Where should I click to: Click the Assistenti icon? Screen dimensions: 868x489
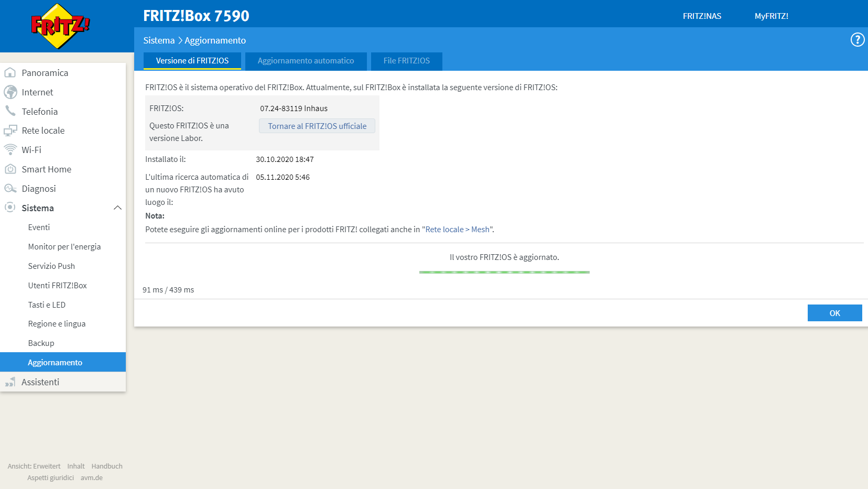pyautogui.click(x=10, y=382)
